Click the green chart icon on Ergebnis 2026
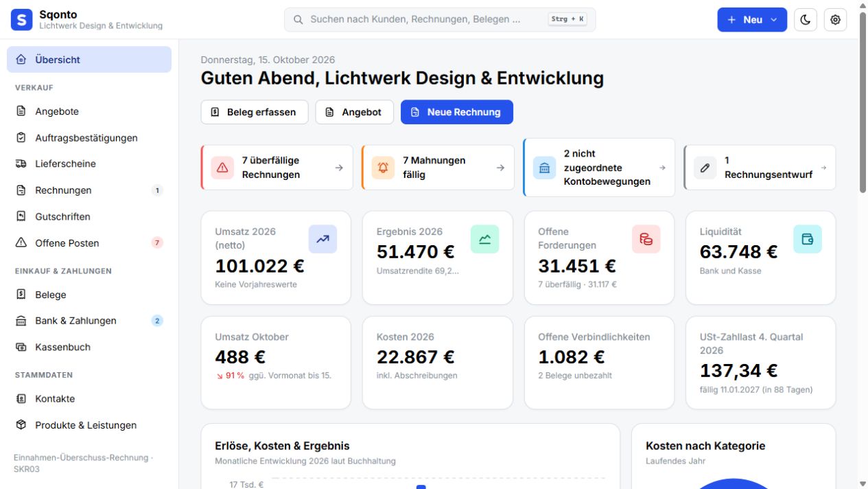Screen dimensions: 868x489 [484, 239]
